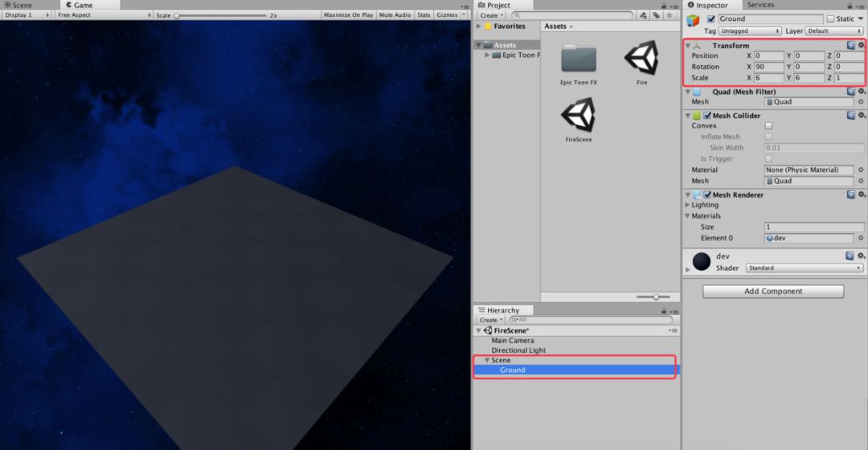Collapse the Scene object in Hierarchy
Image resolution: width=868 pixels, height=450 pixels.
point(487,360)
